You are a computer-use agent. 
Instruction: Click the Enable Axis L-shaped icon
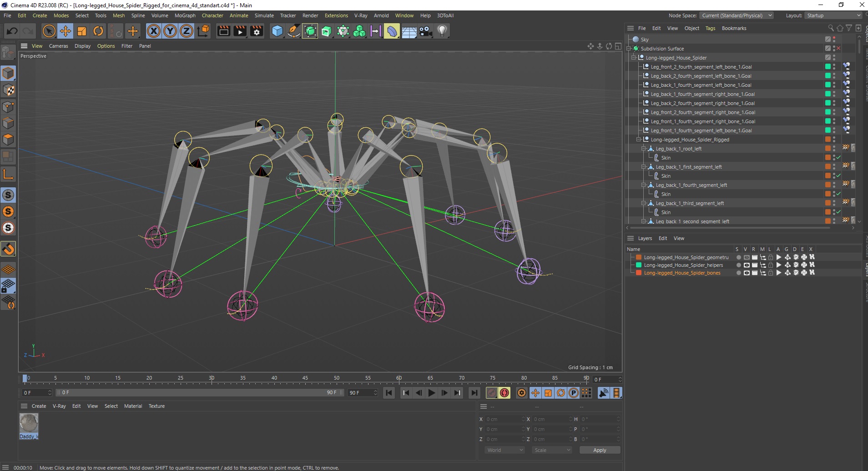9,174
